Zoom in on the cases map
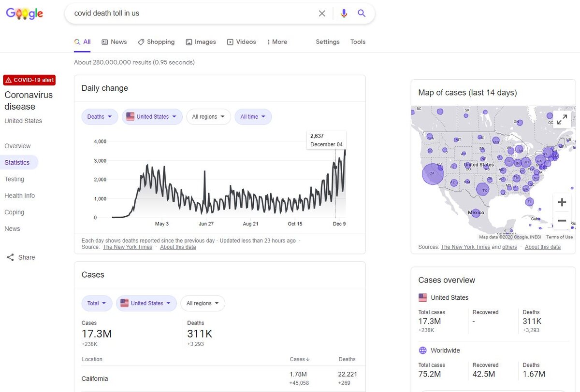 pyautogui.click(x=562, y=203)
